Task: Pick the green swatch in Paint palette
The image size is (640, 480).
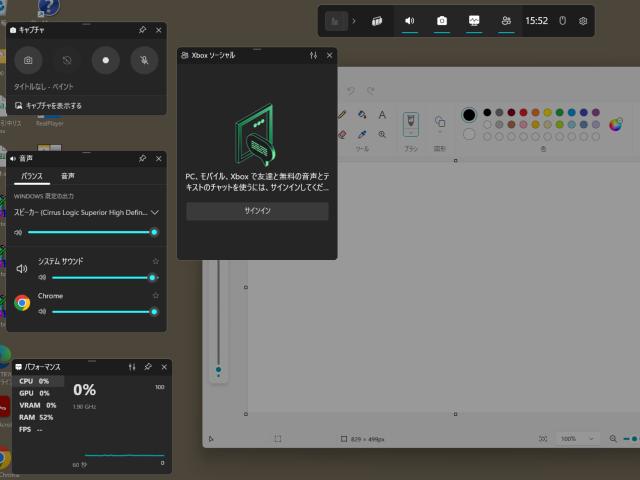Action: click(560, 112)
